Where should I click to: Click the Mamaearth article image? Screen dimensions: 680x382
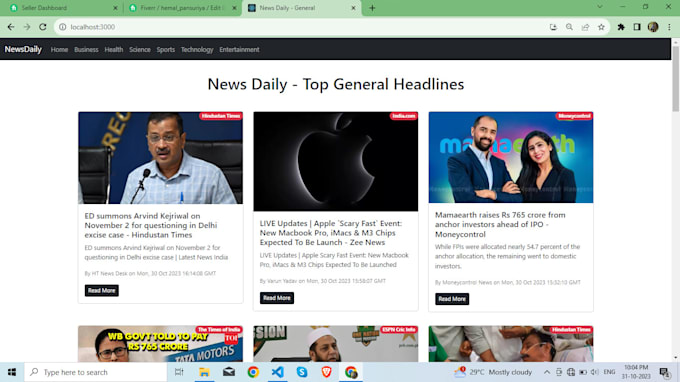[x=511, y=157]
